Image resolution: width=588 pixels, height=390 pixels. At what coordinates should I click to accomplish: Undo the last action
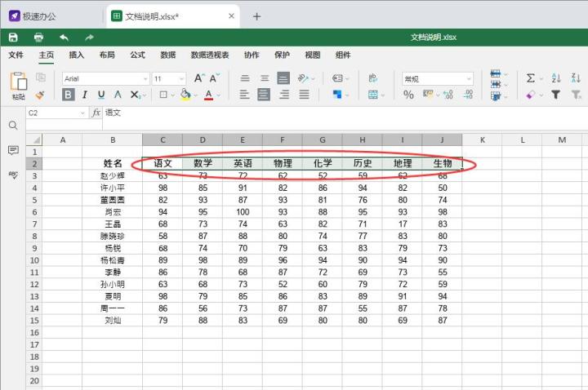tap(65, 37)
